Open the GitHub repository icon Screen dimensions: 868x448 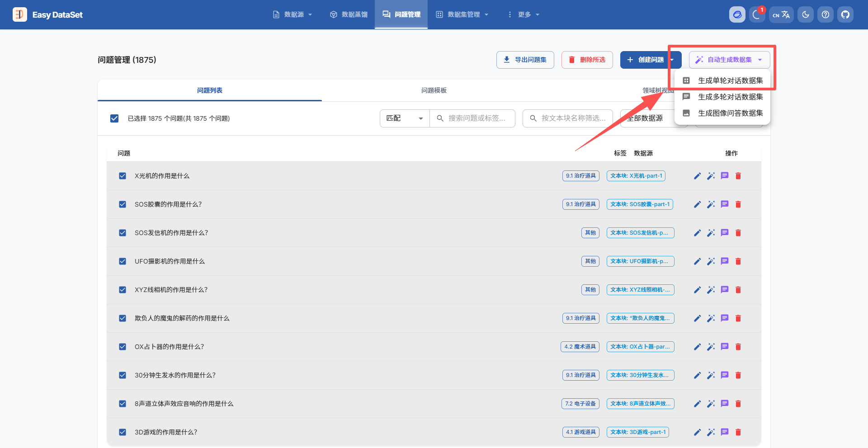(x=845, y=14)
